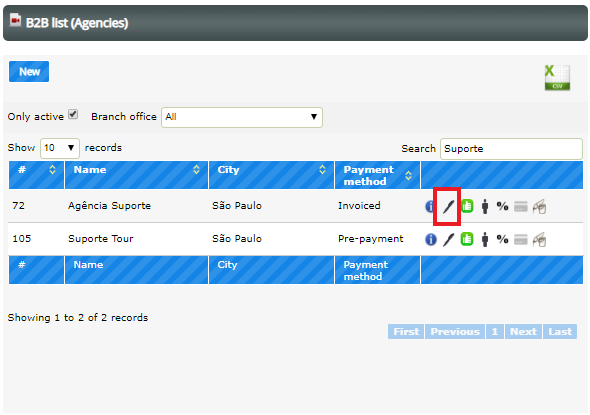Export list using the CSV icon
The image size is (590, 415).
[557, 78]
